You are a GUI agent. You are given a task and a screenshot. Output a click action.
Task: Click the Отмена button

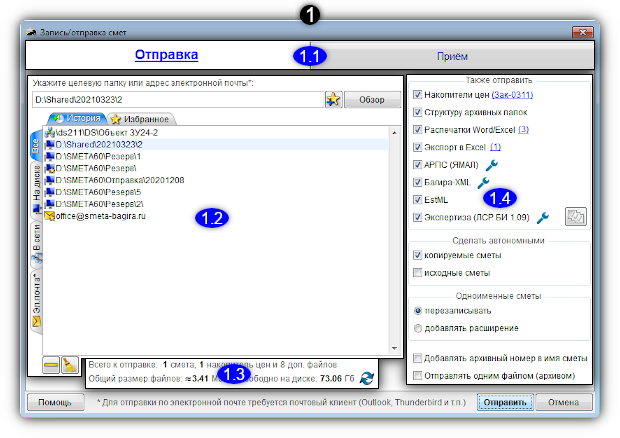(563, 402)
